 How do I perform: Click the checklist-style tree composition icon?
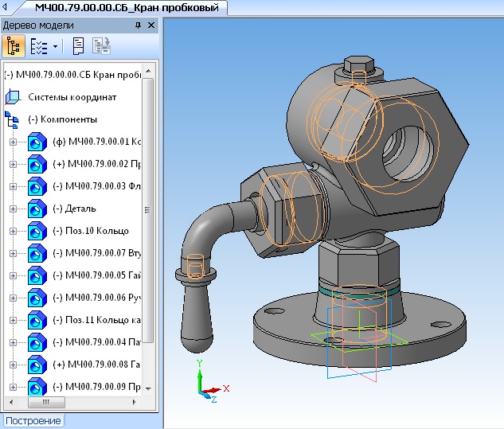[x=38, y=47]
